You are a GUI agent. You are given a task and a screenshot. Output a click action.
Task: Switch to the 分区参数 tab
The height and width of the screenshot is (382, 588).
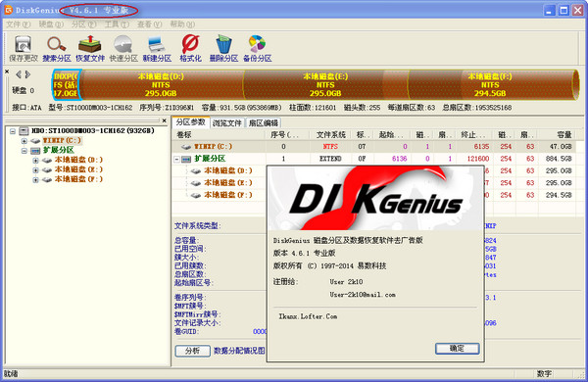190,122
